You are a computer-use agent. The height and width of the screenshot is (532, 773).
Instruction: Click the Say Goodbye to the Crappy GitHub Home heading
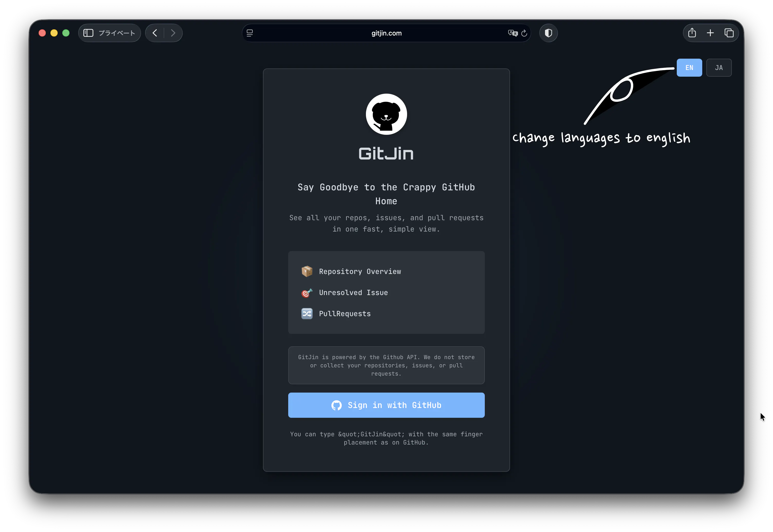point(386,194)
